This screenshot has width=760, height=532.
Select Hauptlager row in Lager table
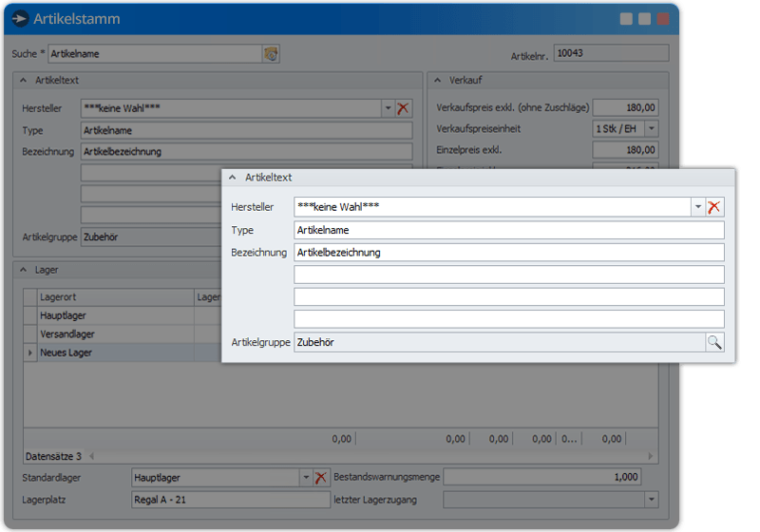pos(123,315)
